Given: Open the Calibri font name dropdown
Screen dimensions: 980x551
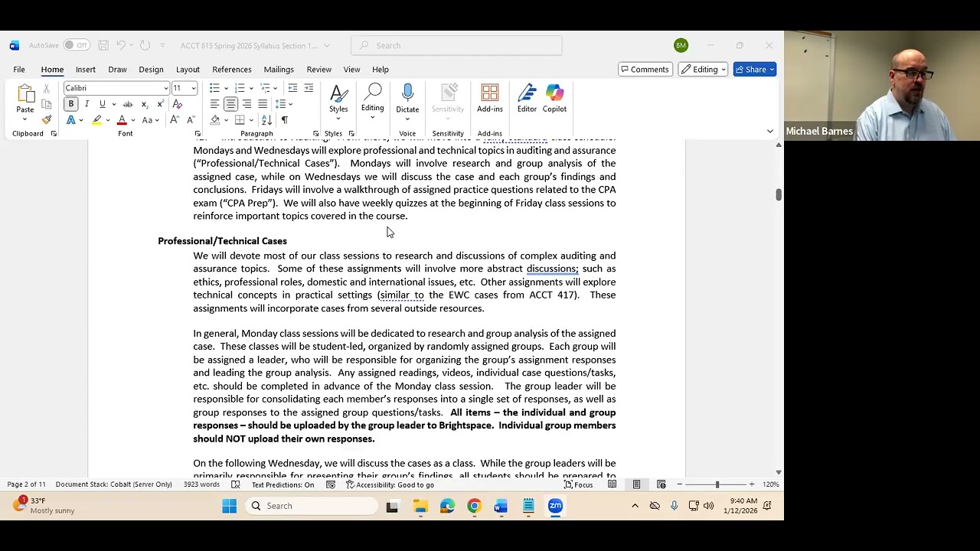Looking at the screenshot, I should tap(165, 88).
